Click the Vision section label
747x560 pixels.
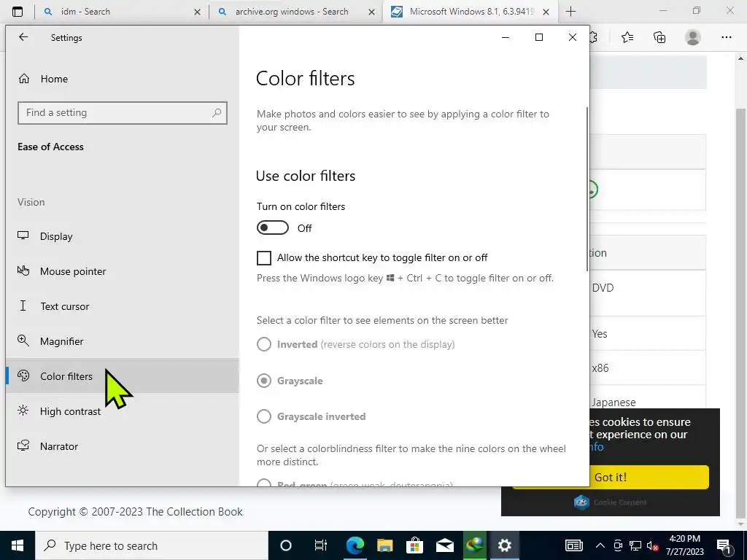pyautogui.click(x=31, y=202)
